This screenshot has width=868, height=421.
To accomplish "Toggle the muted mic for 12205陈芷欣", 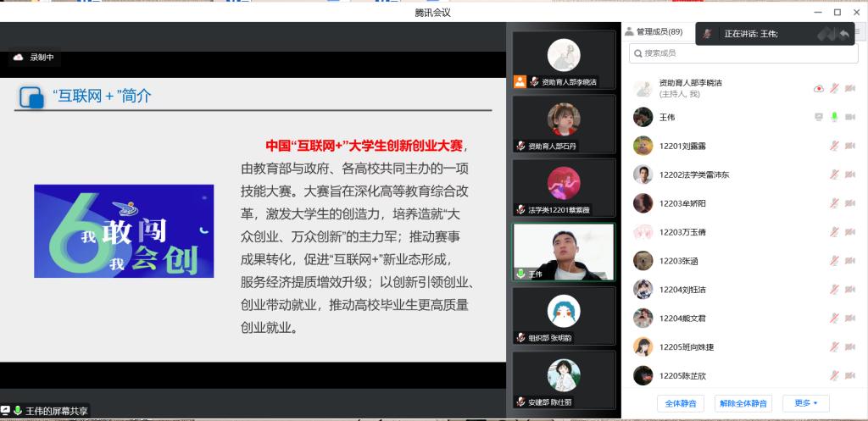I will [x=834, y=376].
